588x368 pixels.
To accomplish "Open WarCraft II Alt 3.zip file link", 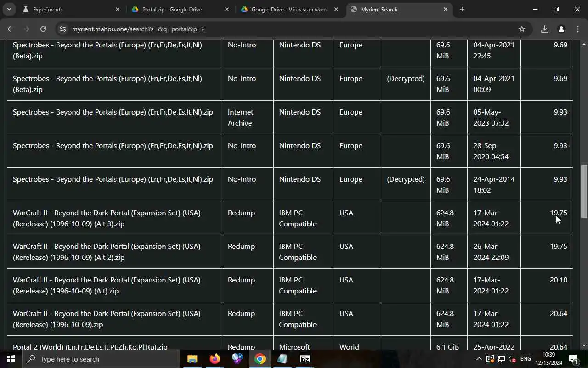I will [x=107, y=218].
